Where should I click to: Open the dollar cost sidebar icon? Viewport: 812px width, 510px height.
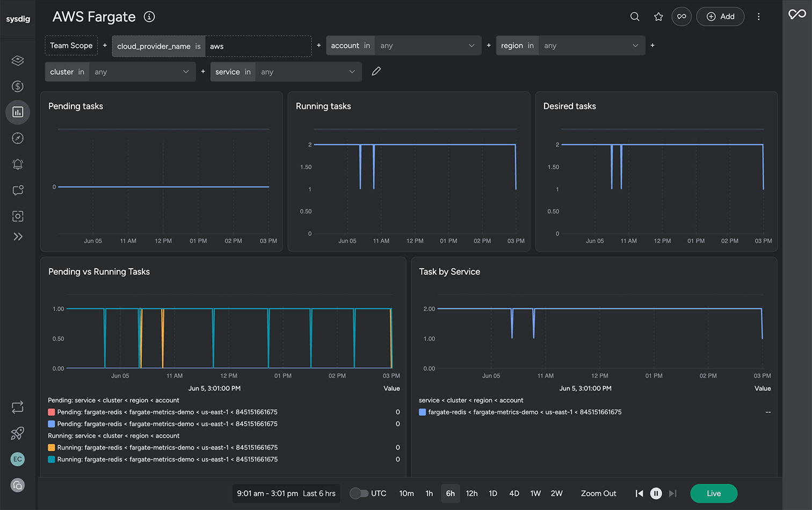click(18, 86)
